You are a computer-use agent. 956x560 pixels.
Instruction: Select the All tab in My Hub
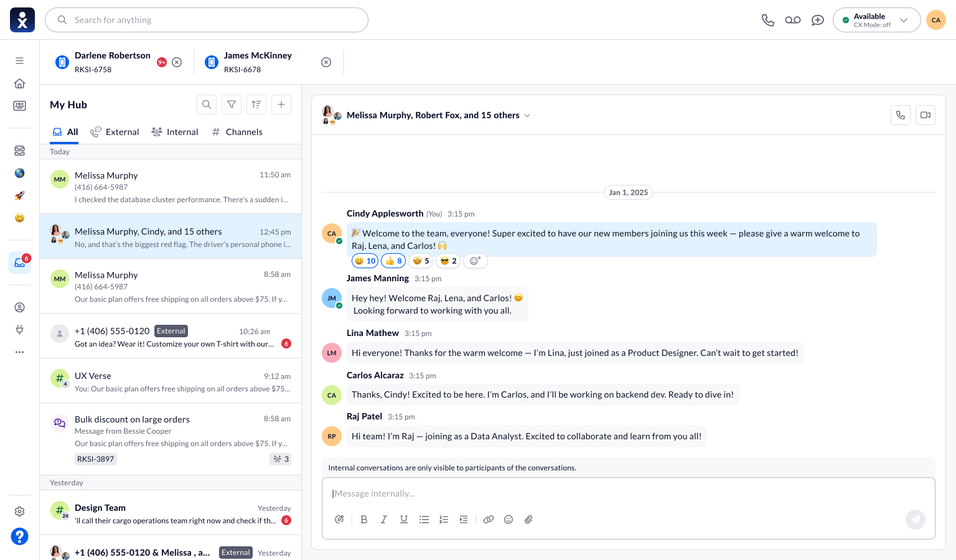click(x=65, y=132)
